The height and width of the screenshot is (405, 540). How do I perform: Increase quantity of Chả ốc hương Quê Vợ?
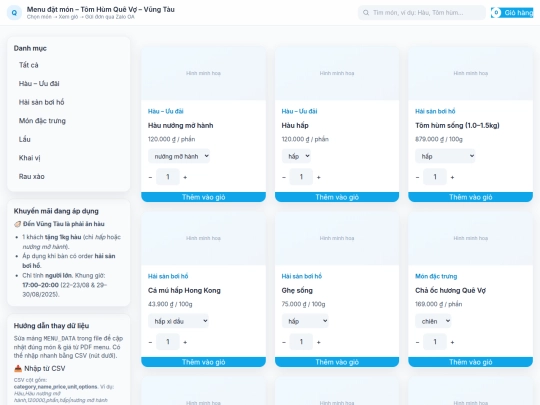(452, 342)
